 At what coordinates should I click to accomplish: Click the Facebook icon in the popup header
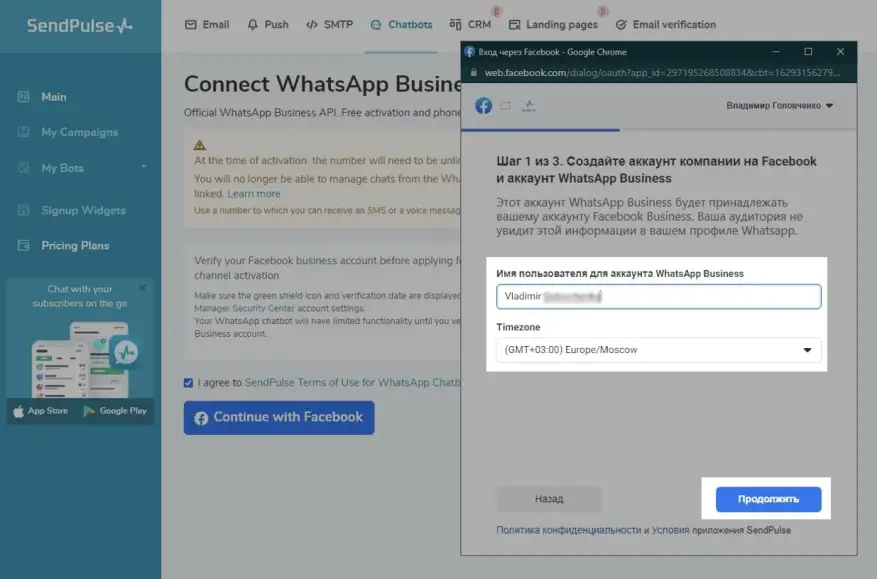pyautogui.click(x=484, y=105)
